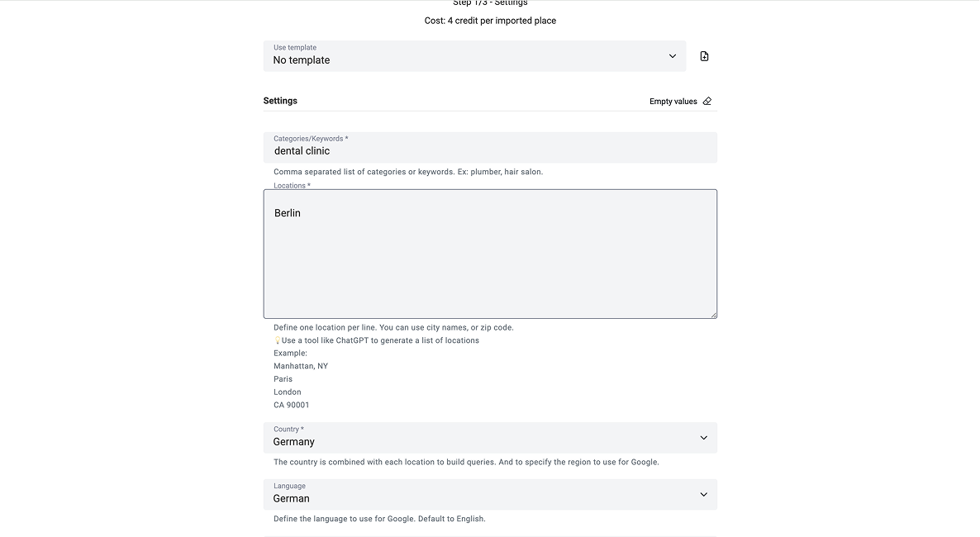
Task: Select the No template value
Action: 302,60
